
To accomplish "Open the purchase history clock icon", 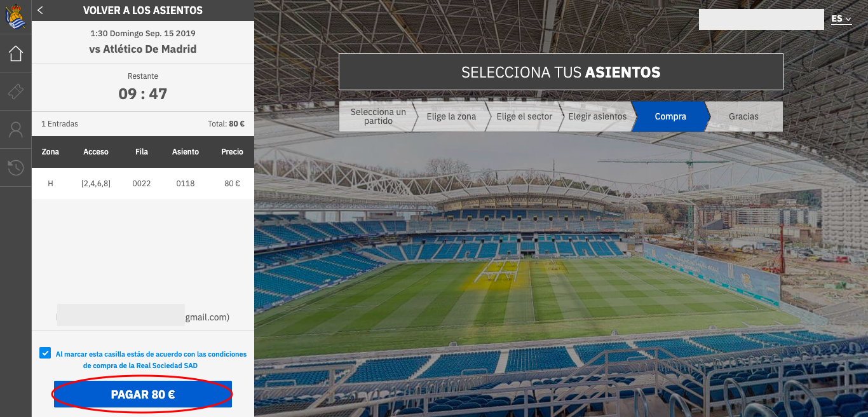I will coord(16,168).
